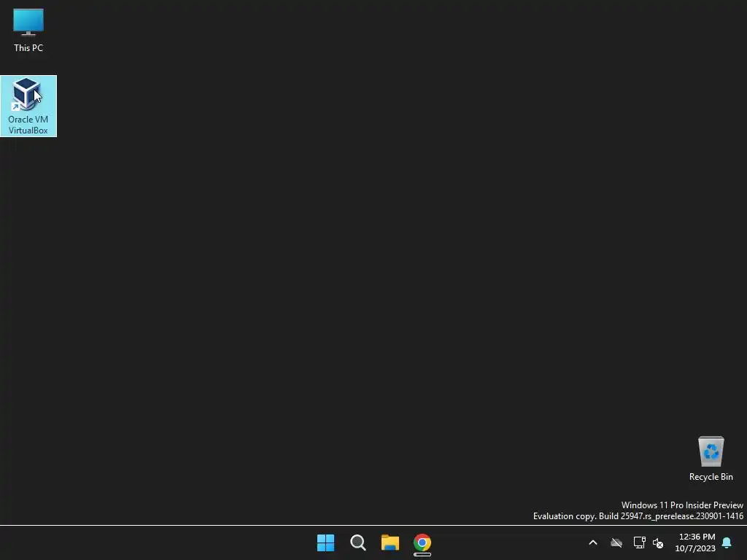Open taskbar Search
Image resolution: width=747 pixels, height=560 pixels.
357,542
